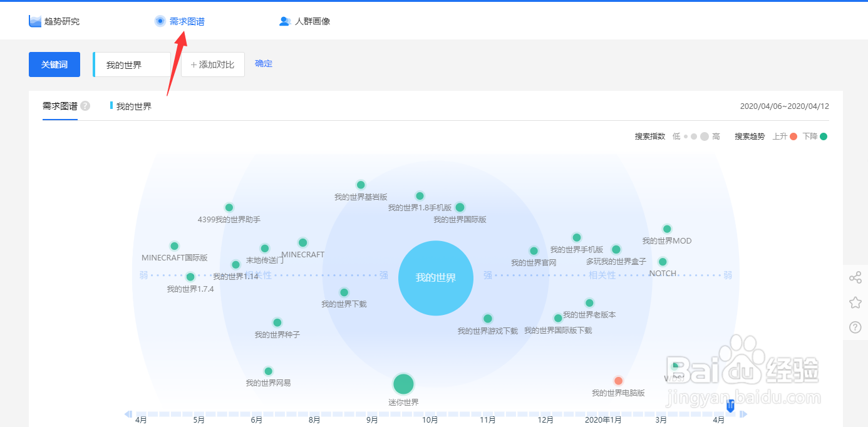Select the 我的世界MOD node
This screenshot has width=868, height=427.
667,229
